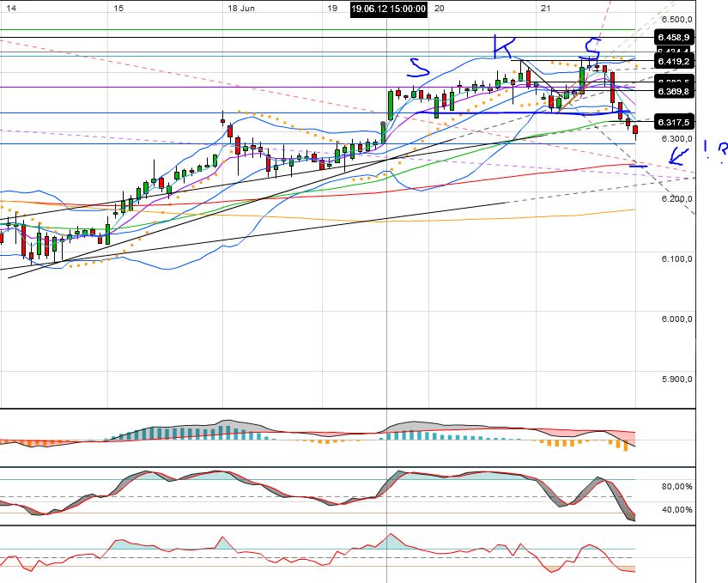
Task: Click the 6.000,0 price axis value
Action: [677, 319]
